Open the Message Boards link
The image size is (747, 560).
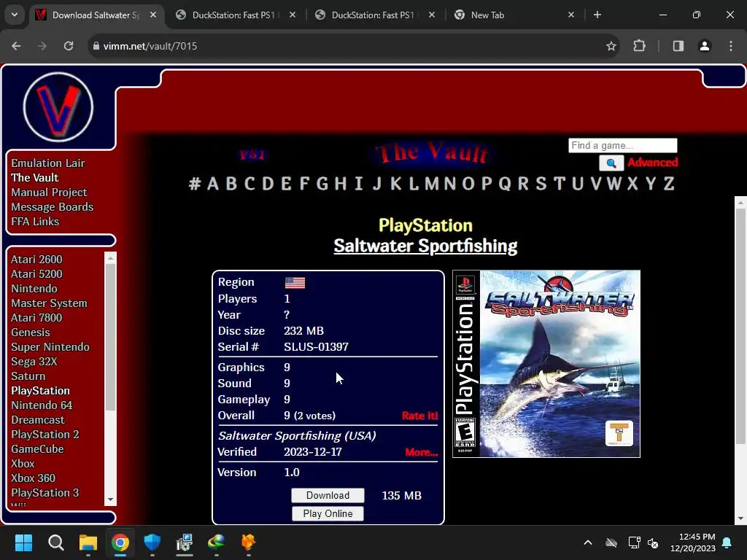tap(53, 207)
